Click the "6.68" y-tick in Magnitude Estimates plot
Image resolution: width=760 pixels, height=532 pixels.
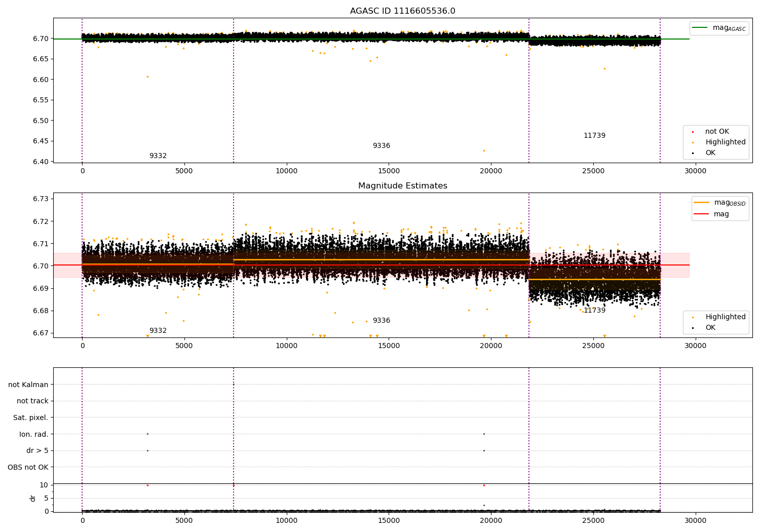point(41,311)
